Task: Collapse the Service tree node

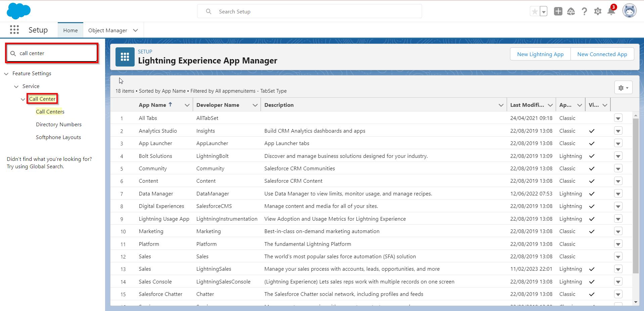Action: [x=16, y=86]
